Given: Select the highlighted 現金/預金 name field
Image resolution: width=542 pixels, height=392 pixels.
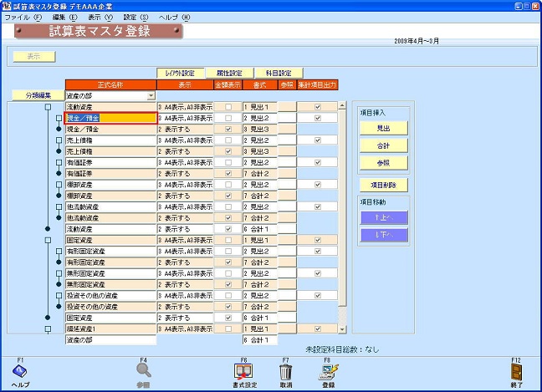Looking at the screenshot, I should point(110,118).
